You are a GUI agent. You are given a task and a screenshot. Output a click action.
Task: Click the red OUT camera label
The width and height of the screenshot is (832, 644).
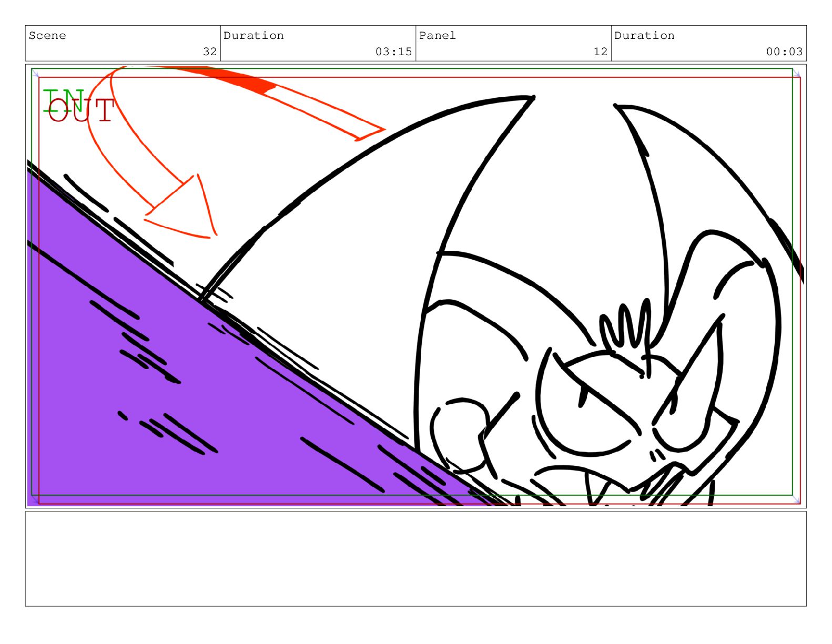click(81, 110)
